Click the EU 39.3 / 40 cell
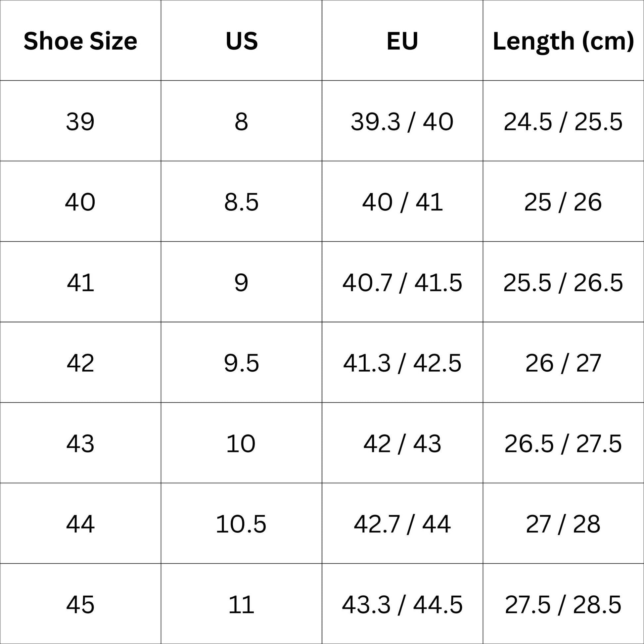 click(402, 121)
